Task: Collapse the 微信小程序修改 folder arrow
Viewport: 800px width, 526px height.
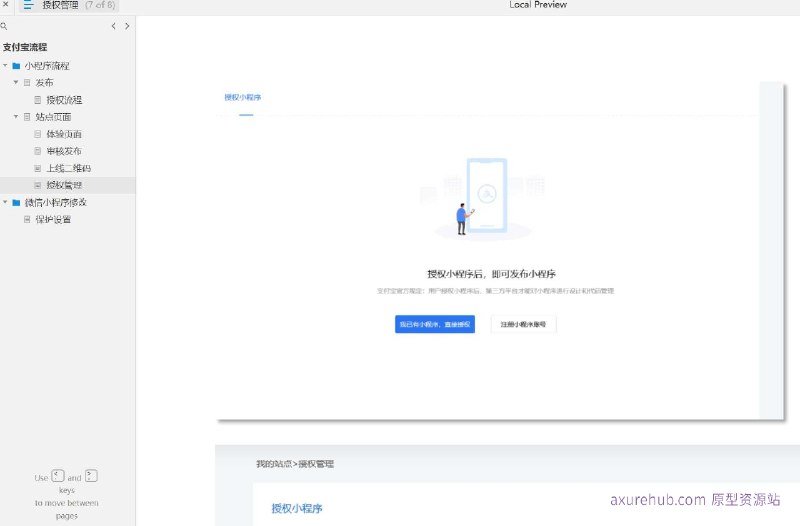Action: tap(5, 203)
